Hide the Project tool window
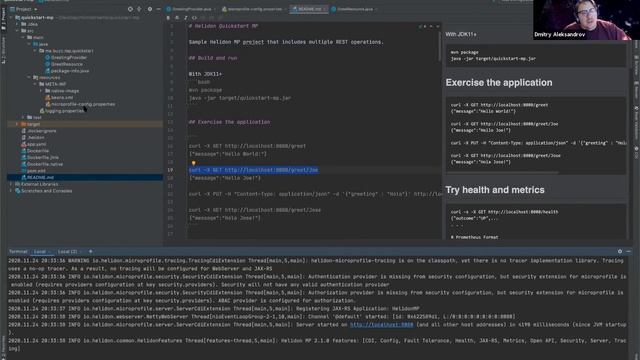The width and height of the screenshot is (640, 360). pos(158,9)
